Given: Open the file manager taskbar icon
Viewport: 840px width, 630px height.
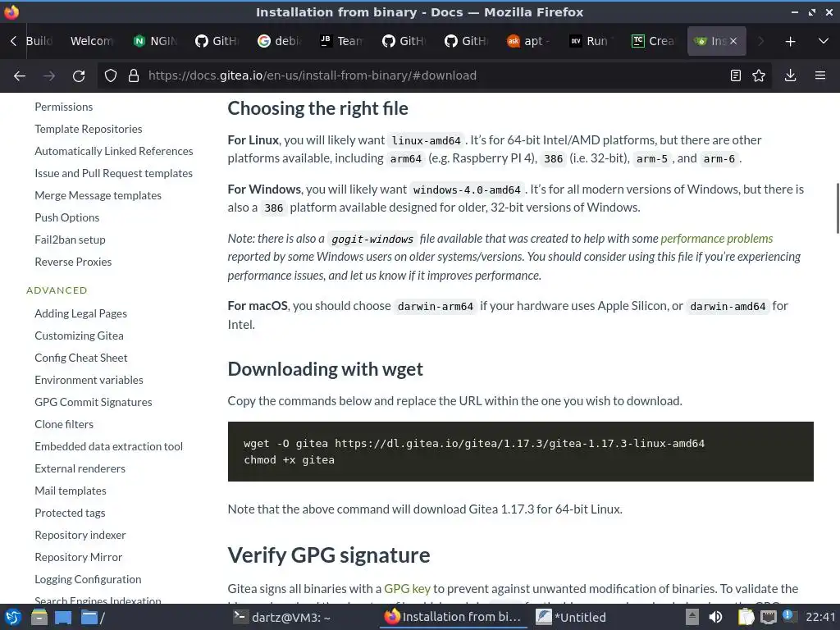Looking at the screenshot, I should pos(39,617).
